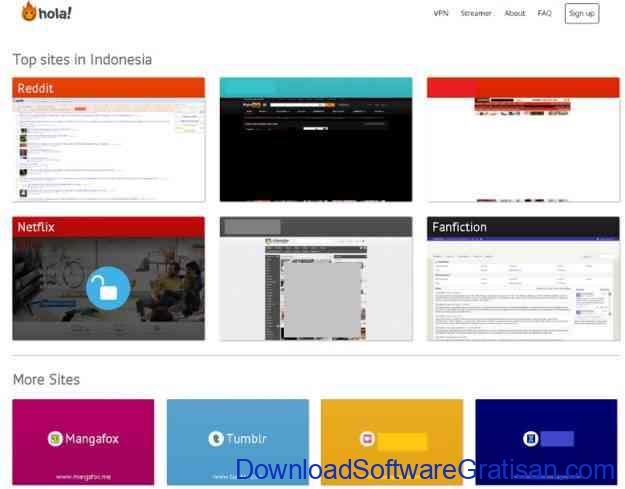The image size is (625, 489).
Task: Unlock Netflix via the blue padlock icon
Action: click(108, 288)
